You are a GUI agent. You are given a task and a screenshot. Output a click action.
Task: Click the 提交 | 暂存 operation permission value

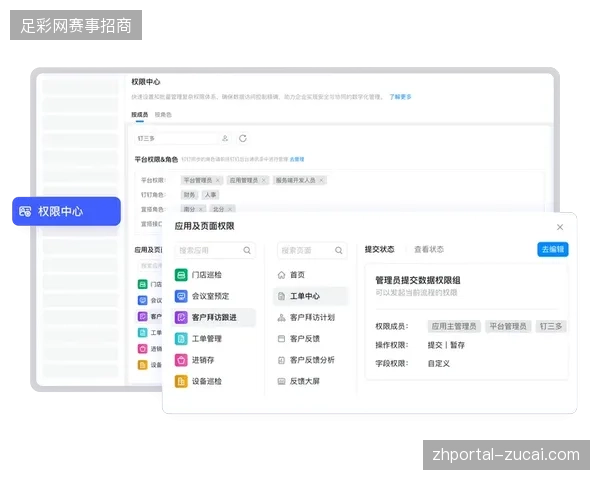coord(446,345)
